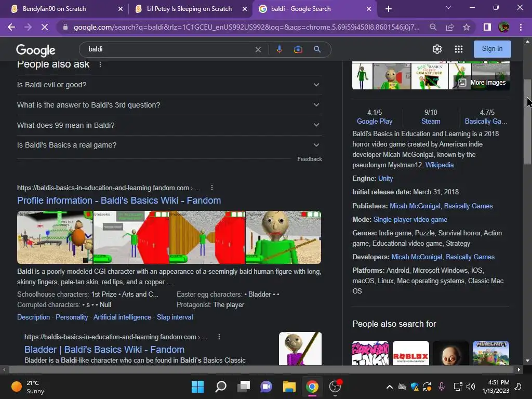Open Google quick settings gear
Viewport: 532px width, 399px height.
437,49
